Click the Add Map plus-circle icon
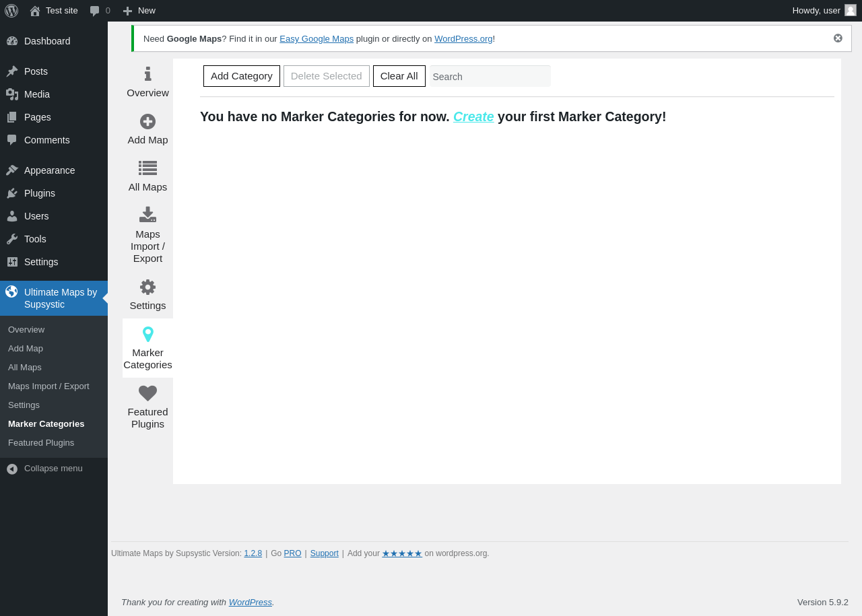 [148, 121]
